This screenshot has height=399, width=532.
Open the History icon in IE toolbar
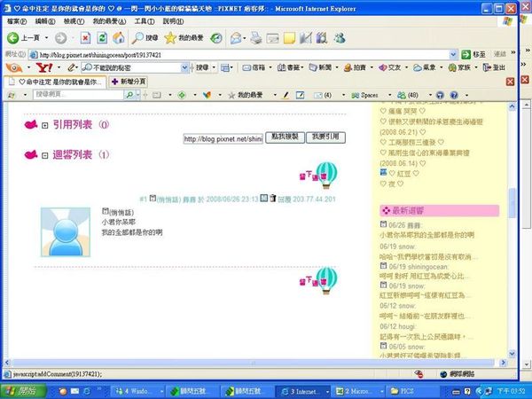216,38
